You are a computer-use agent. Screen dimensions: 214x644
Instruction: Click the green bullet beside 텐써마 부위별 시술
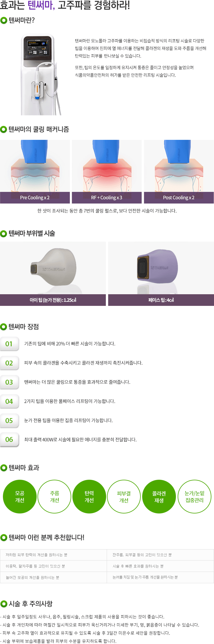[3, 233]
